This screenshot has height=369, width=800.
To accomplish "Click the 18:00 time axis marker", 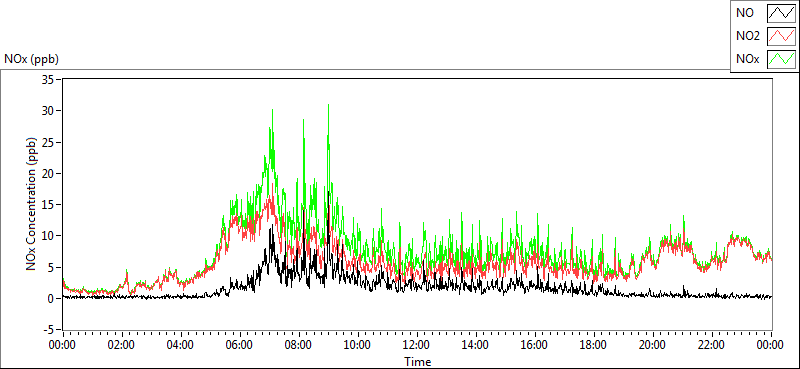I will coord(594,346).
